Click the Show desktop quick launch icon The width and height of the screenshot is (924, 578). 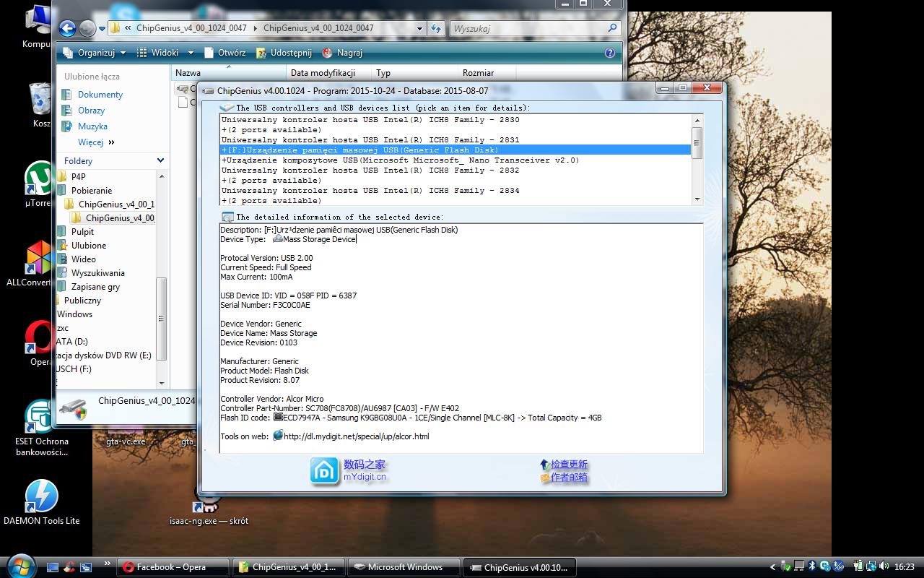pos(53,567)
